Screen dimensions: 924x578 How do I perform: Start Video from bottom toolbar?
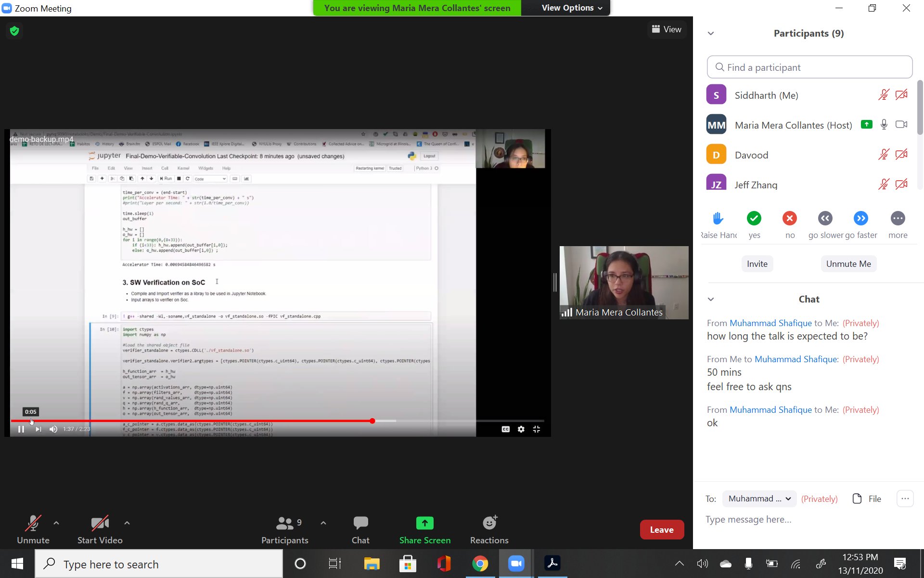tap(100, 529)
